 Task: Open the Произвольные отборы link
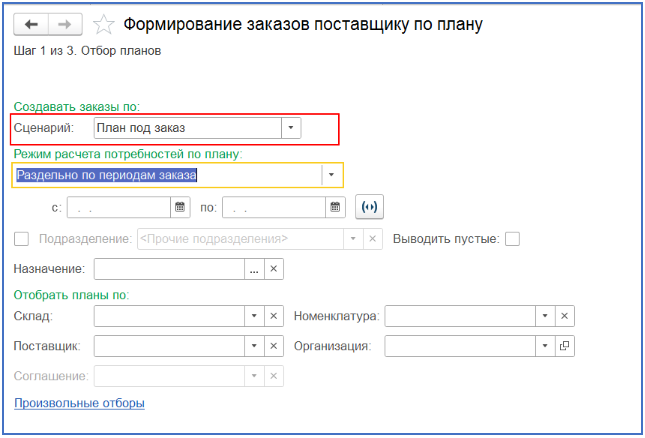click(79, 403)
